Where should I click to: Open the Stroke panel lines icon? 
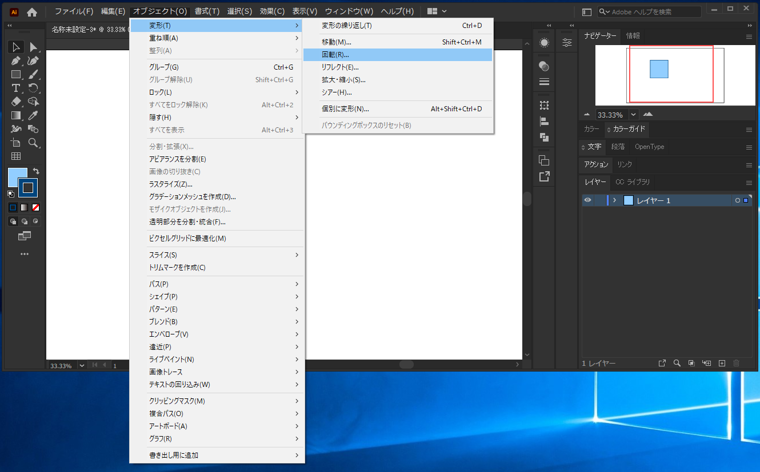544,81
